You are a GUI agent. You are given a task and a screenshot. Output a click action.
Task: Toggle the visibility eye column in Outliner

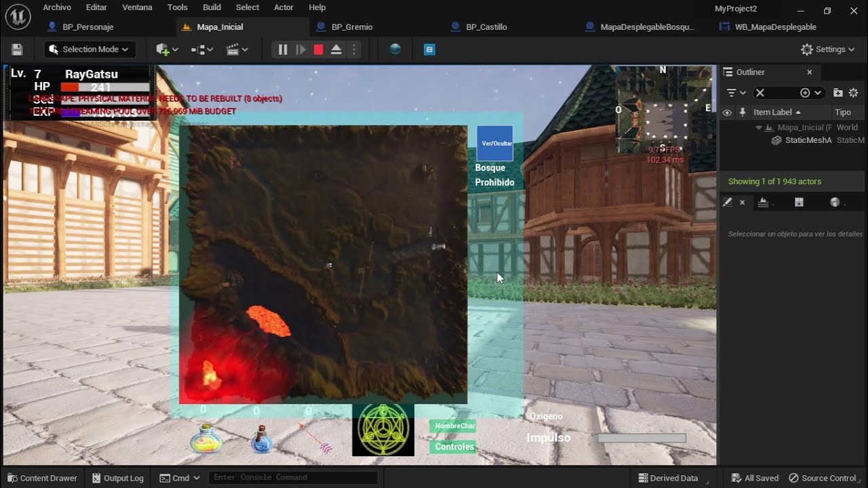727,113
